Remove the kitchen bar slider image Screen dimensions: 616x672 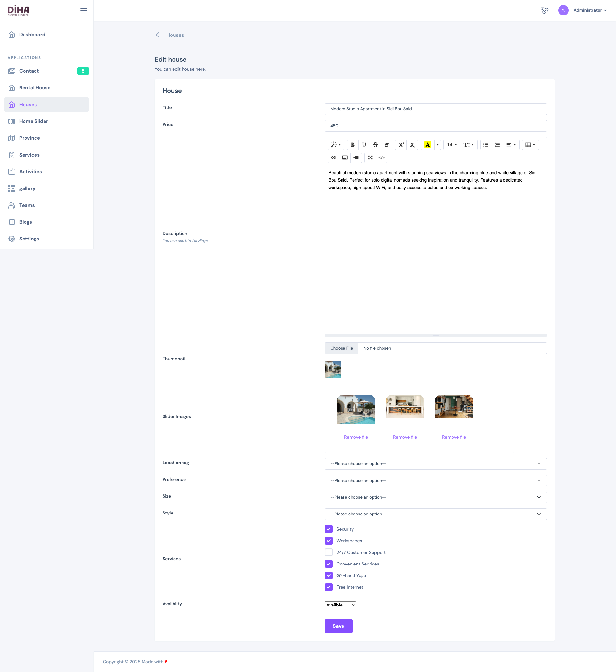point(405,437)
